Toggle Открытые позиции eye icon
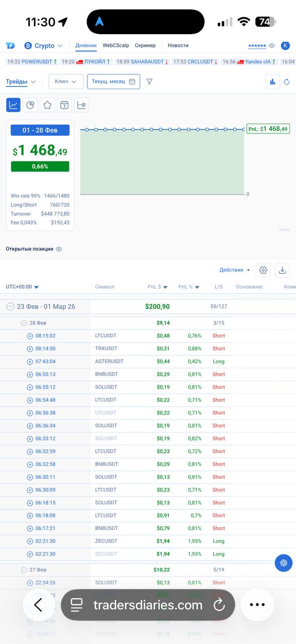 (x=59, y=249)
